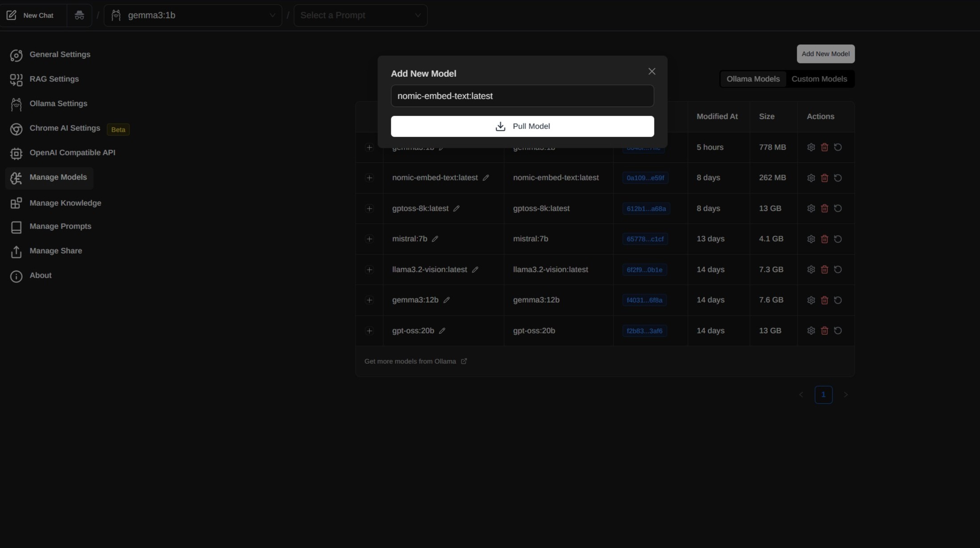Expand the gptoss-8k:latest row
980x548 pixels.
[369, 208]
